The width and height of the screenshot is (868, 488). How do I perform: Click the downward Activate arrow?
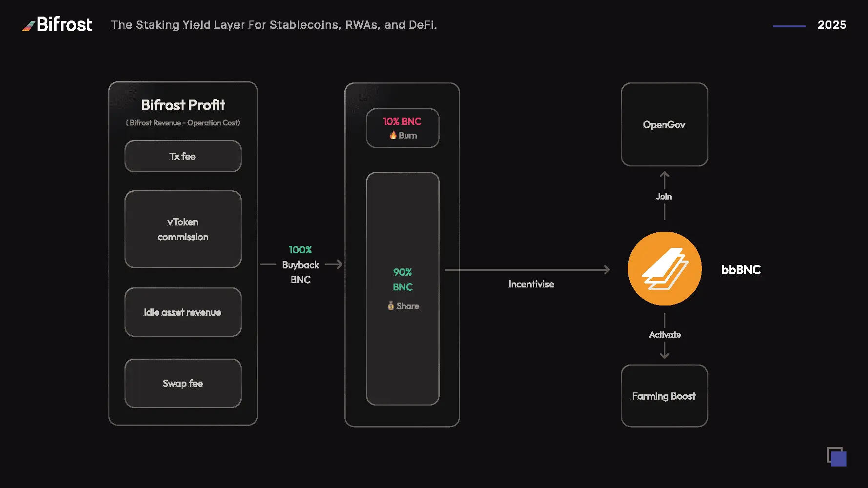click(664, 350)
